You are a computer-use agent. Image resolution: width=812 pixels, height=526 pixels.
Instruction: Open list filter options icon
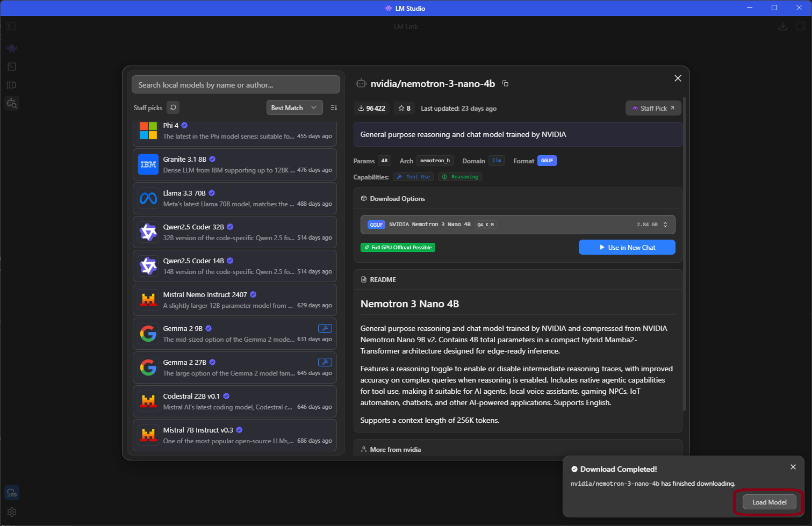point(334,107)
